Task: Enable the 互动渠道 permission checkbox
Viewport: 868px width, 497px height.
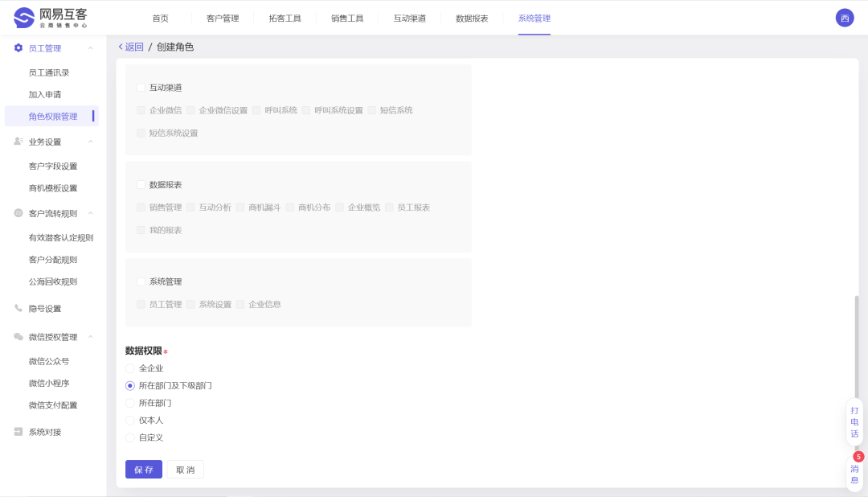Action: (141, 88)
